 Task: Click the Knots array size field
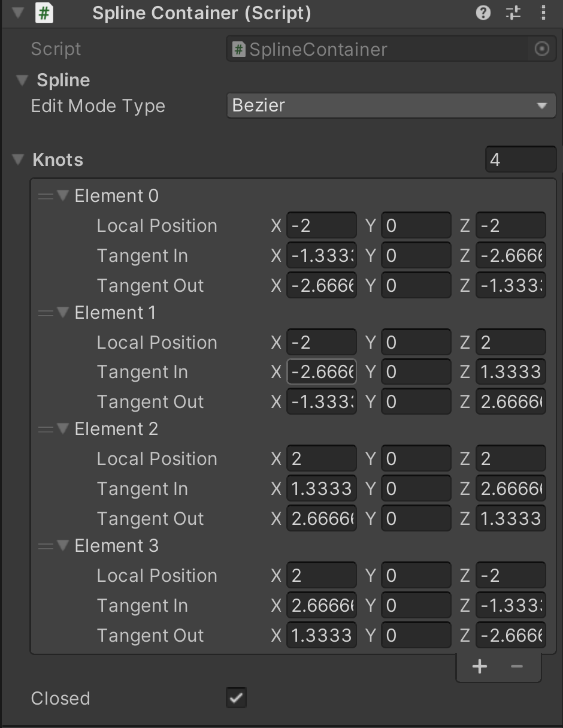point(520,160)
